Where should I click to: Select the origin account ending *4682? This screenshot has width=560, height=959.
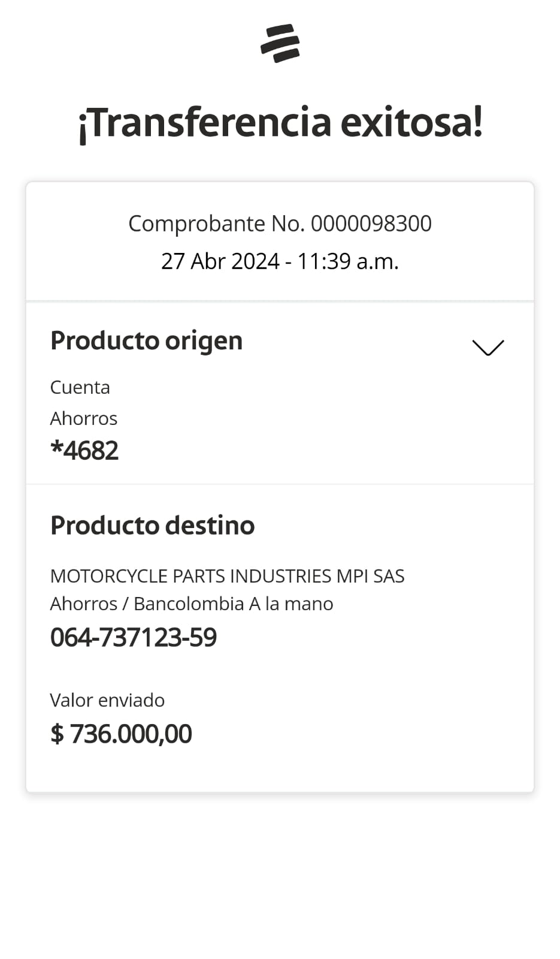coord(84,451)
